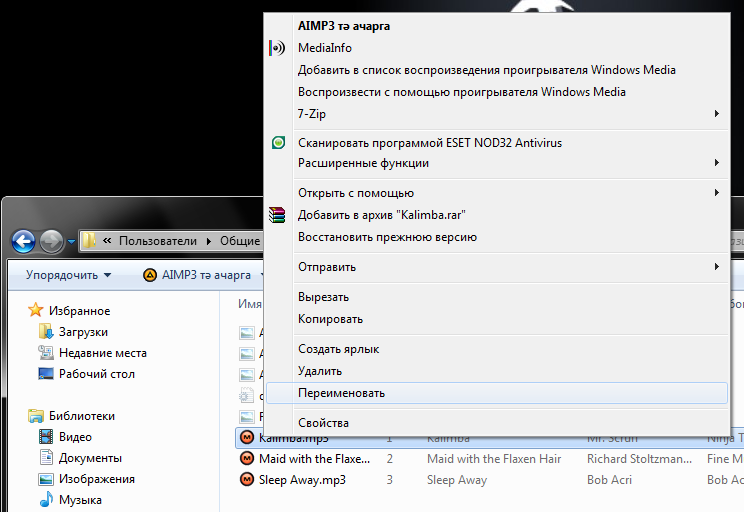Click the Downloads folder icon

pos(46,331)
